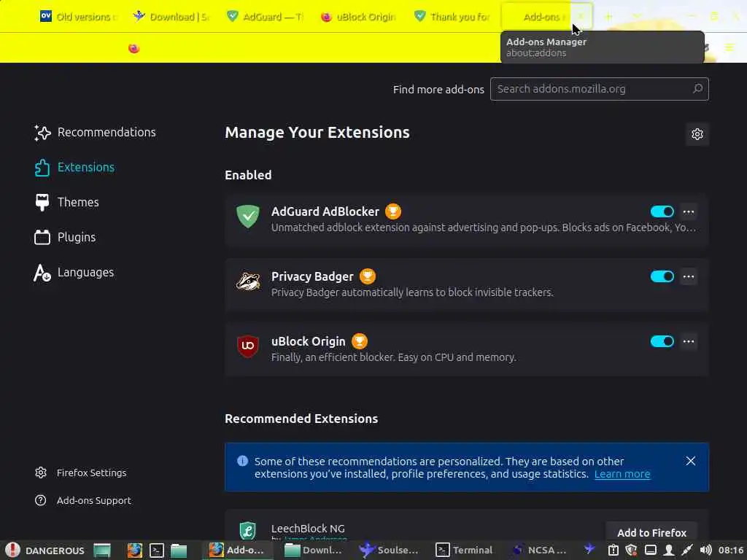Click the Soulseek bird tray icon
The height and width of the screenshot is (560, 747).
click(589, 548)
